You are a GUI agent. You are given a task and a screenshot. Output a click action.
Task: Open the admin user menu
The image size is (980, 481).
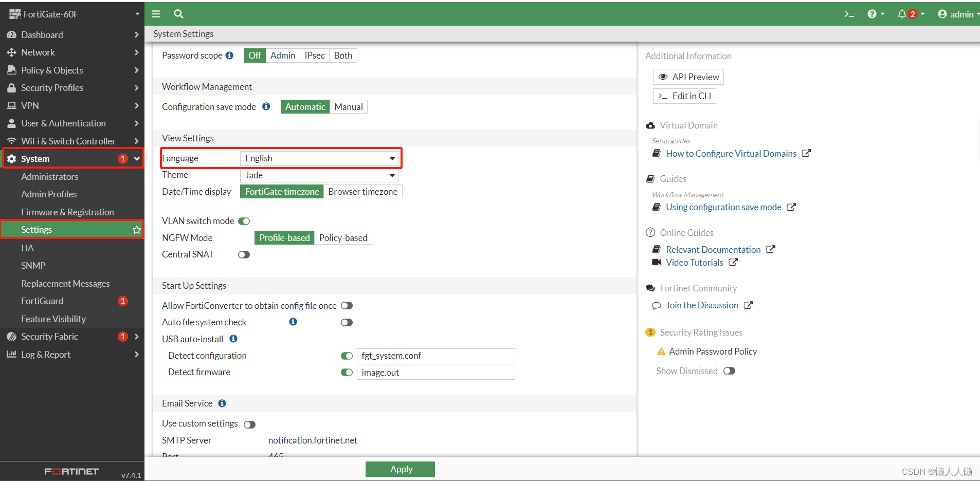957,14
